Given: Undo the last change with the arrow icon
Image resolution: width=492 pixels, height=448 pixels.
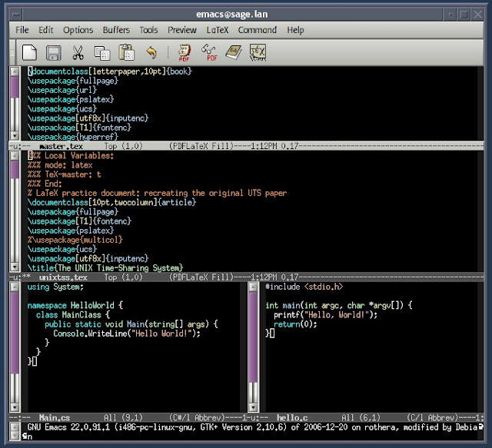Looking at the screenshot, I should point(151,52).
